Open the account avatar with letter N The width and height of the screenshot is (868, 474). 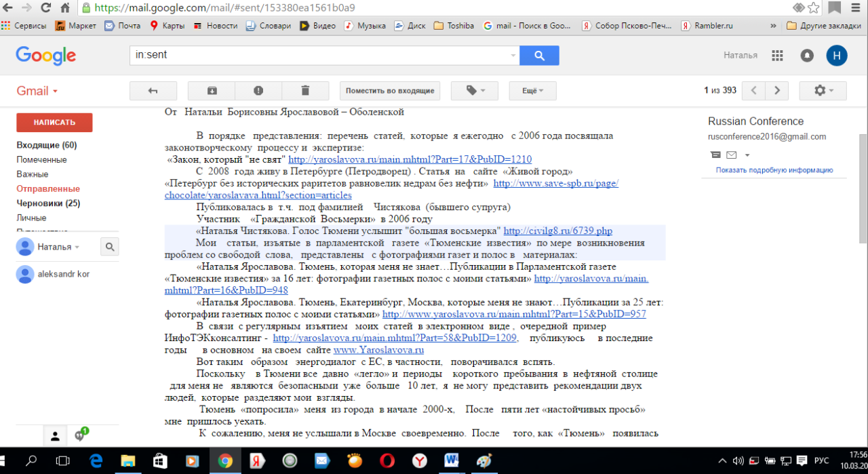[837, 56]
